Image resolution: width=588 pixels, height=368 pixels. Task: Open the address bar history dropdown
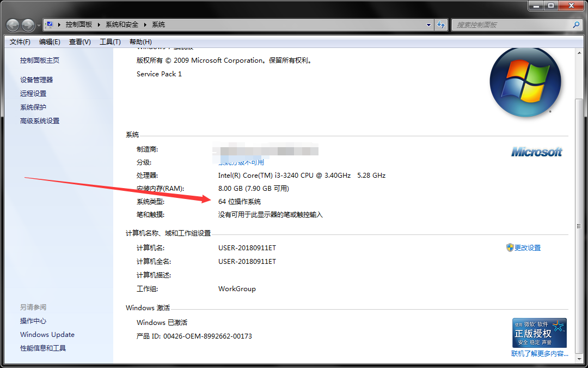[429, 25]
